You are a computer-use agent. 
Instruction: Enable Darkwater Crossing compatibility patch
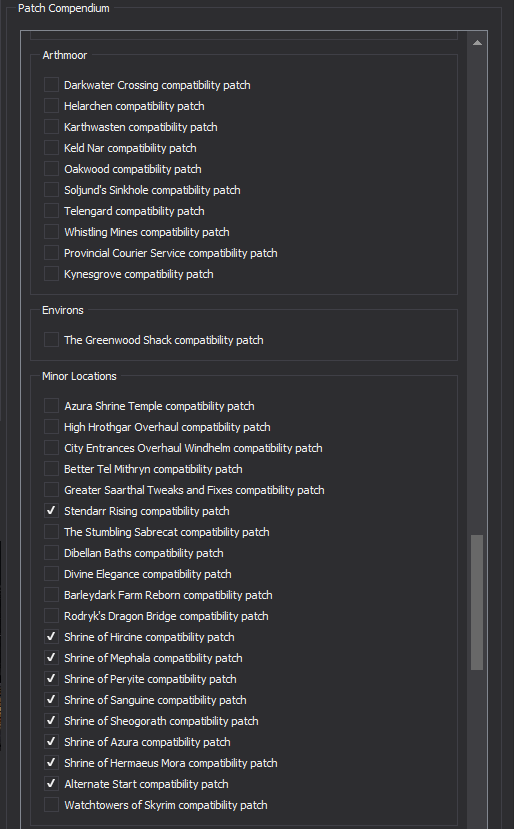pos(51,85)
